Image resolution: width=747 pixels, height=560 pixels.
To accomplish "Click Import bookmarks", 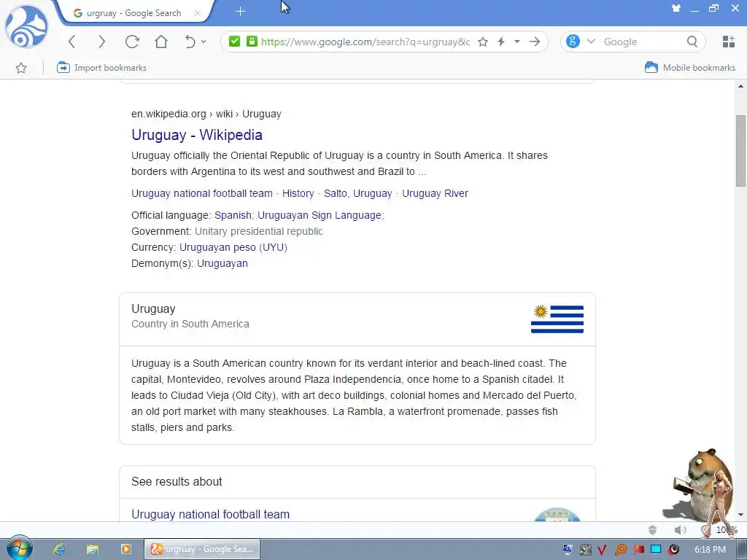I will pyautogui.click(x=101, y=68).
